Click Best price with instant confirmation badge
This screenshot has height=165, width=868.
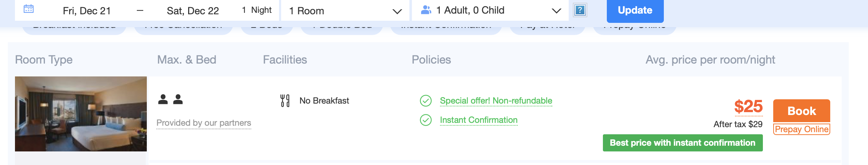pos(682,143)
